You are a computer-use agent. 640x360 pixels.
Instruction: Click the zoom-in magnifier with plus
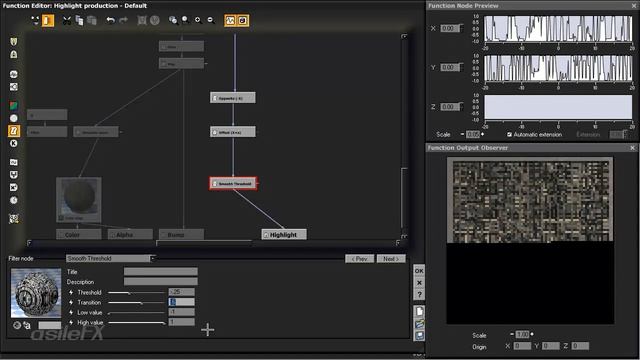coord(198,20)
